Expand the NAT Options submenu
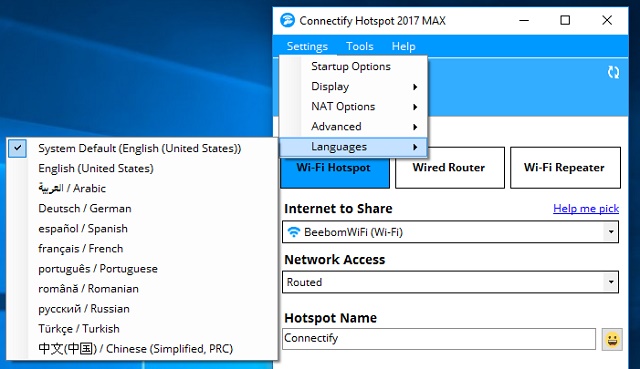This screenshot has height=369, width=640. [353, 107]
